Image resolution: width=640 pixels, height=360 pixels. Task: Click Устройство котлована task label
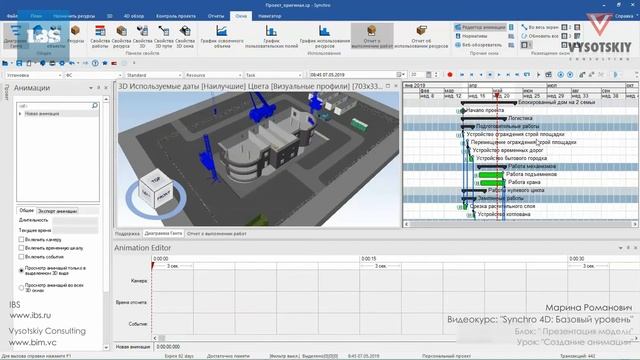pos(504,214)
